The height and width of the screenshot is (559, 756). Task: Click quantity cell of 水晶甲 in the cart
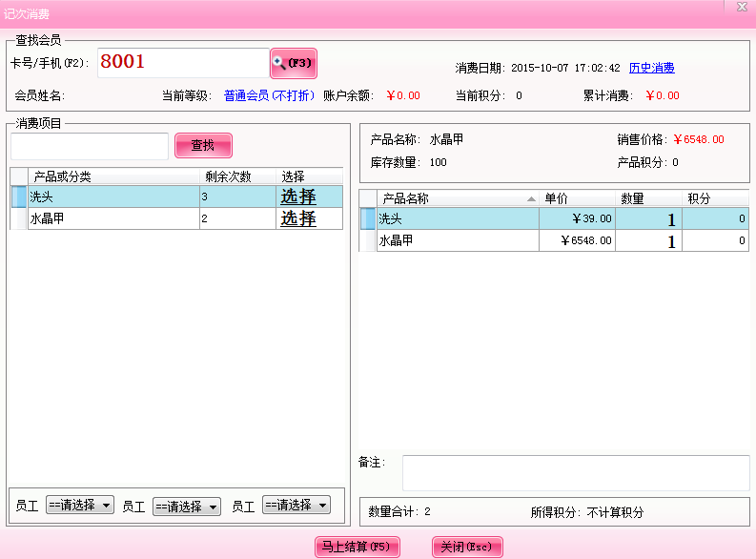click(648, 240)
